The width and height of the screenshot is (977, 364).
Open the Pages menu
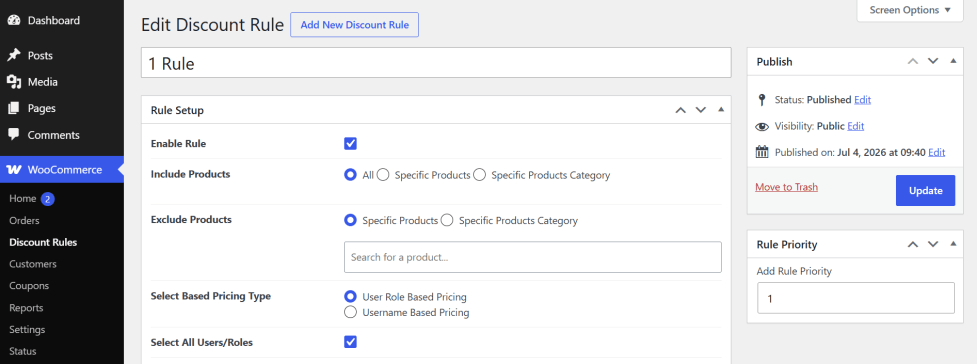[42, 108]
